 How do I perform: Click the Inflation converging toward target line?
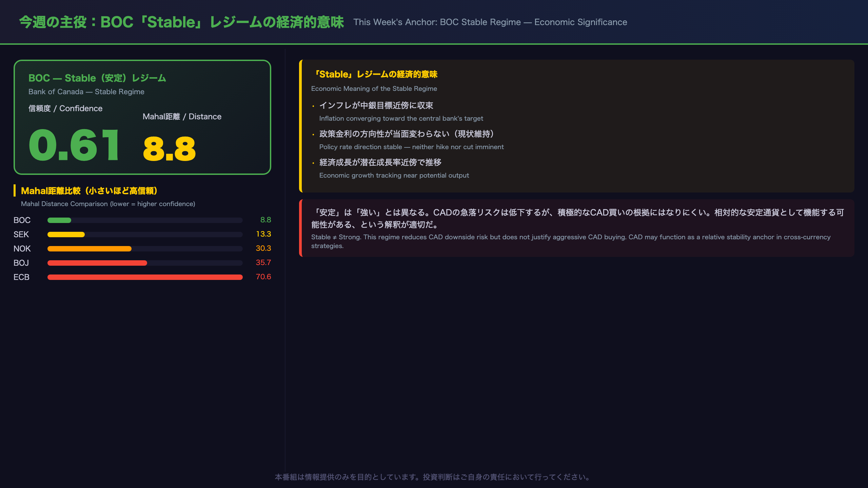pos(401,119)
